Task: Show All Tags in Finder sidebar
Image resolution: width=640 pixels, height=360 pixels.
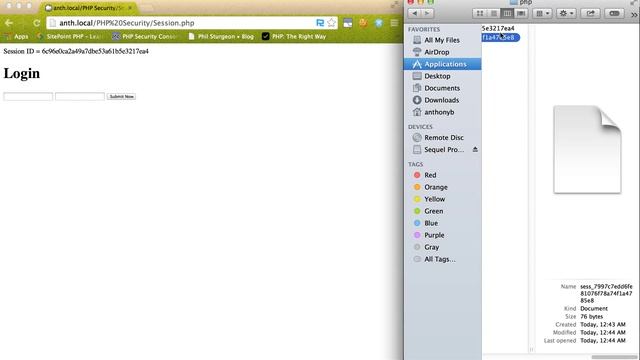Action: coord(442,259)
